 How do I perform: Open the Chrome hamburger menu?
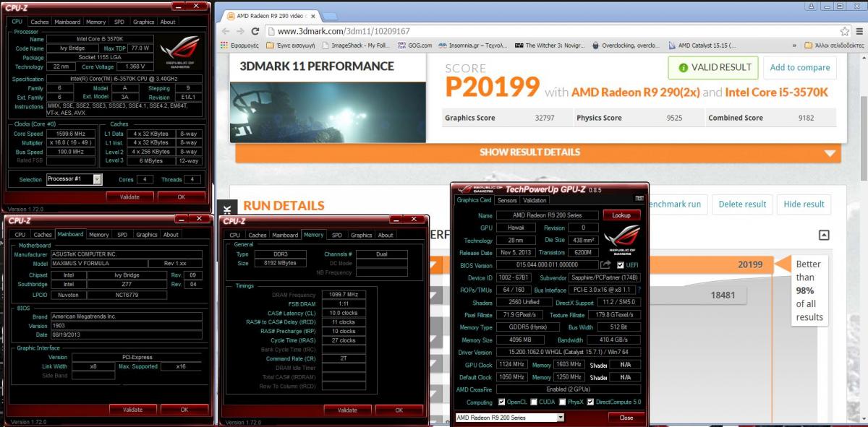860,31
